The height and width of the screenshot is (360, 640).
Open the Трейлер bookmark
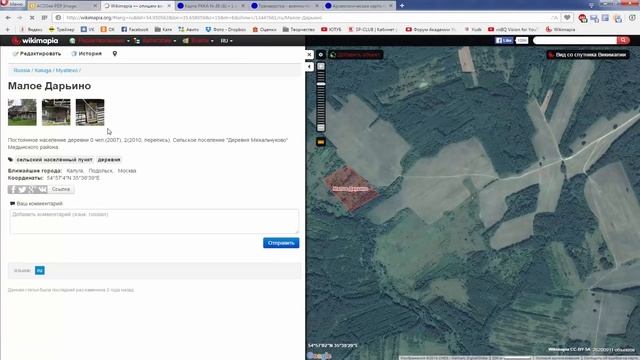point(62,29)
